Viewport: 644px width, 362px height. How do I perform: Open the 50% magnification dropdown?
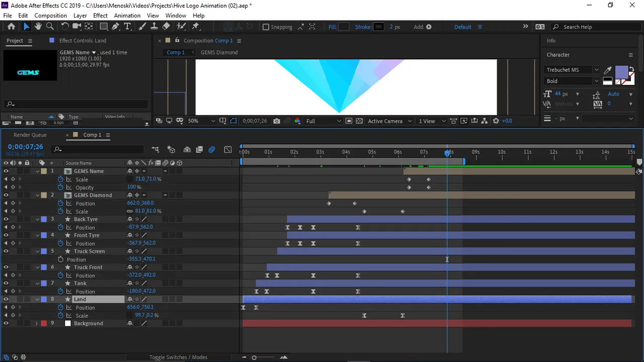click(x=201, y=121)
